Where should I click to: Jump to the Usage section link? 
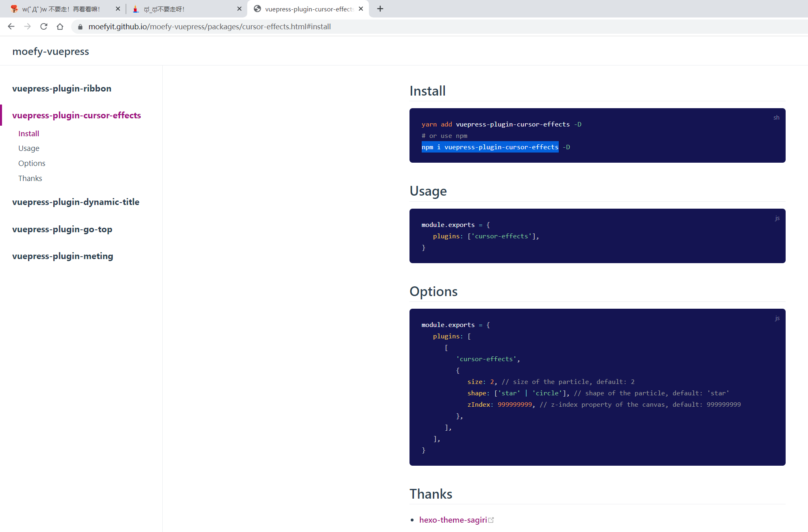29,148
